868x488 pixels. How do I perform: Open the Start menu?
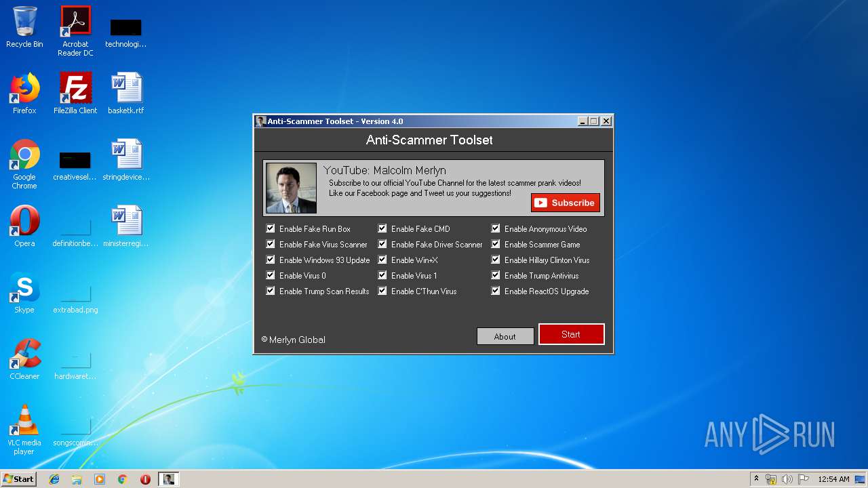click(x=18, y=479)
